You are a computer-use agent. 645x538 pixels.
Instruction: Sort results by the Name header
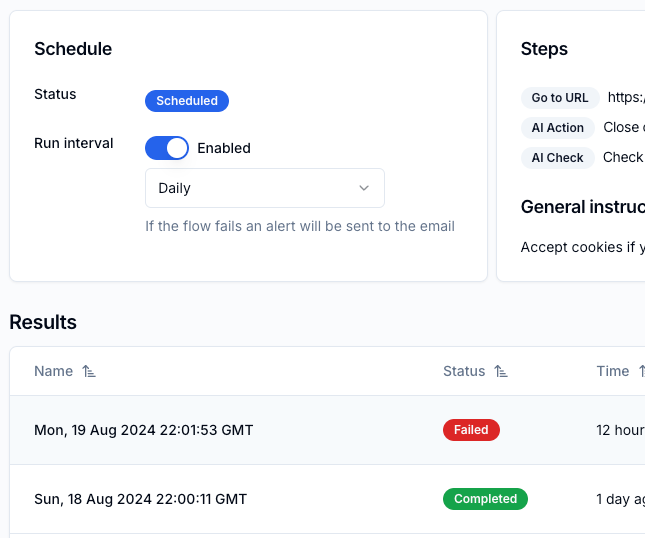[x=54, y=371]
